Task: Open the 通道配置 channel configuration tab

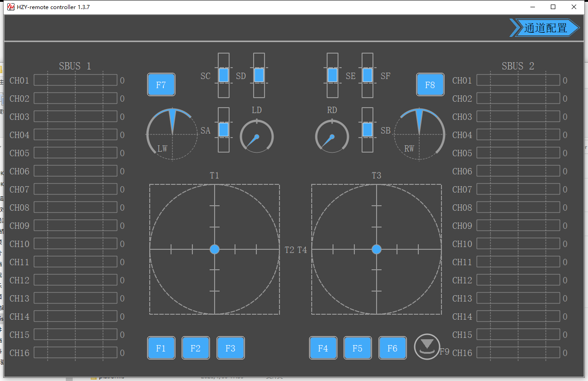Action: point(545,28)
